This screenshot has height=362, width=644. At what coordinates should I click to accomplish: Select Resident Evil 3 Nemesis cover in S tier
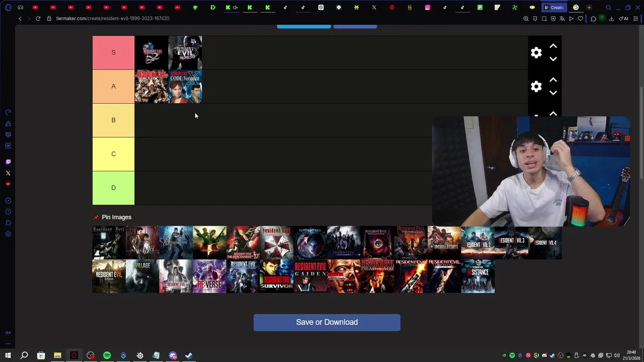point(185,52)
